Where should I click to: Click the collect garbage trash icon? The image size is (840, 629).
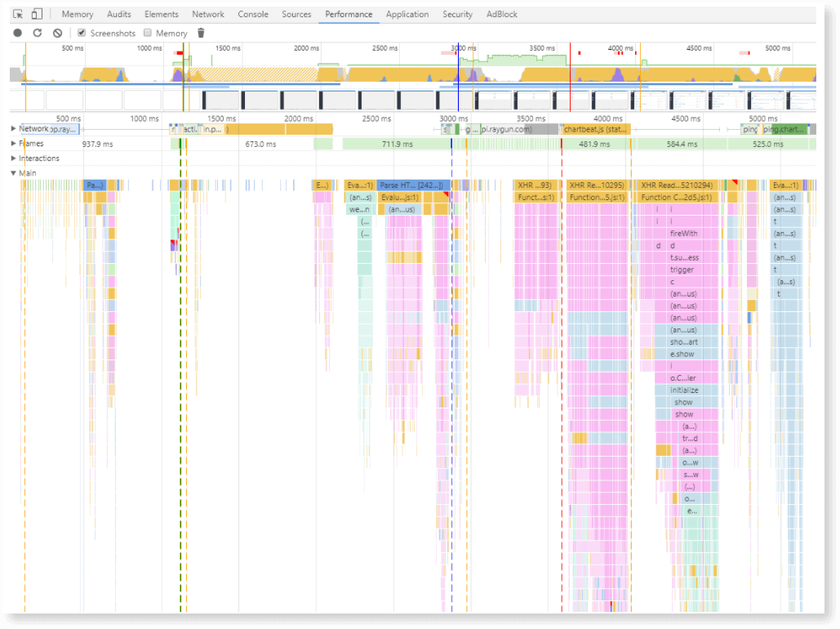[x=201, y=33]
